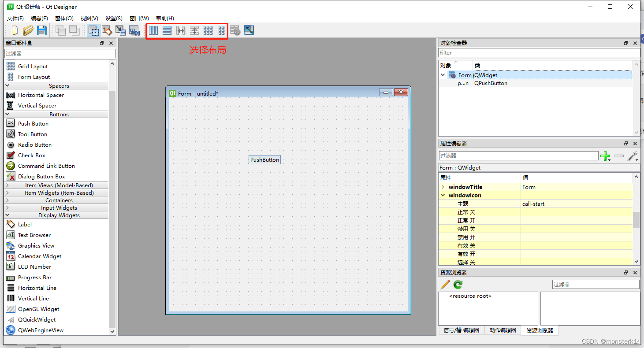644x348 pixels.
Task: Open the edit tab order mode icon
Action: 134,30
